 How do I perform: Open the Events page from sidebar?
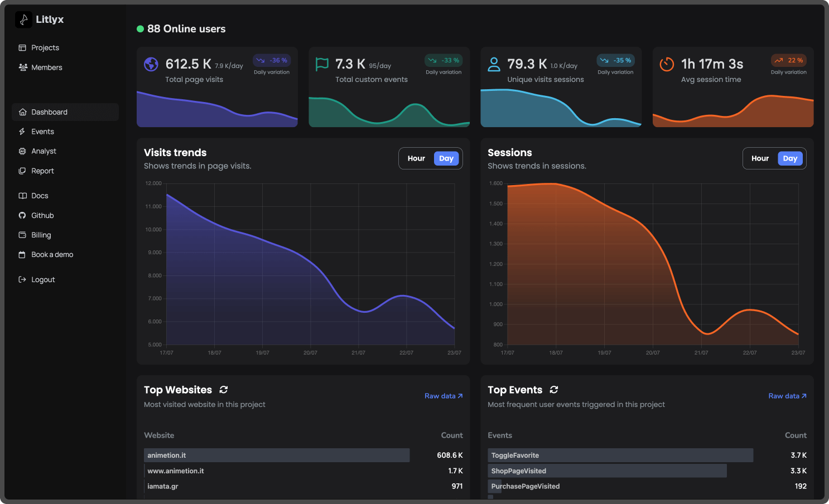coord(42,132)
